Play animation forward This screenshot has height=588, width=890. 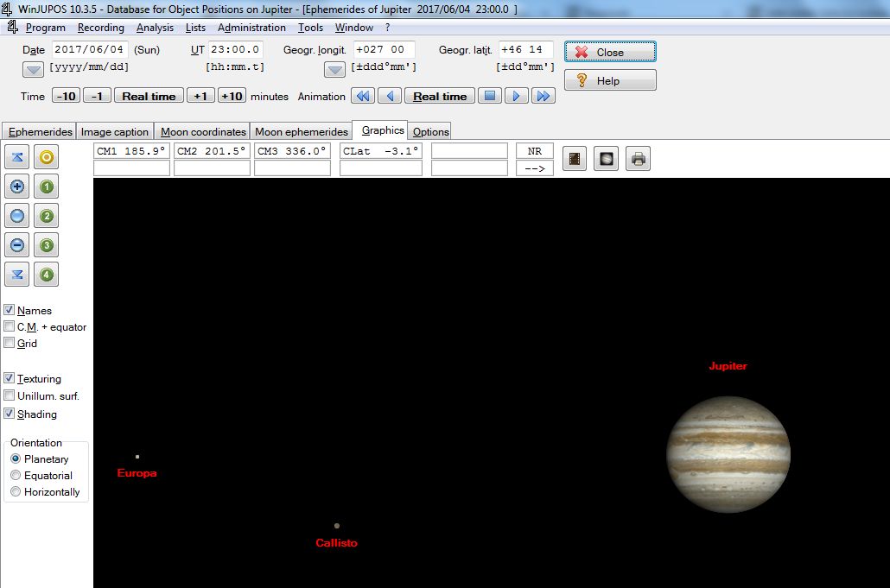[x=517, y=96]
